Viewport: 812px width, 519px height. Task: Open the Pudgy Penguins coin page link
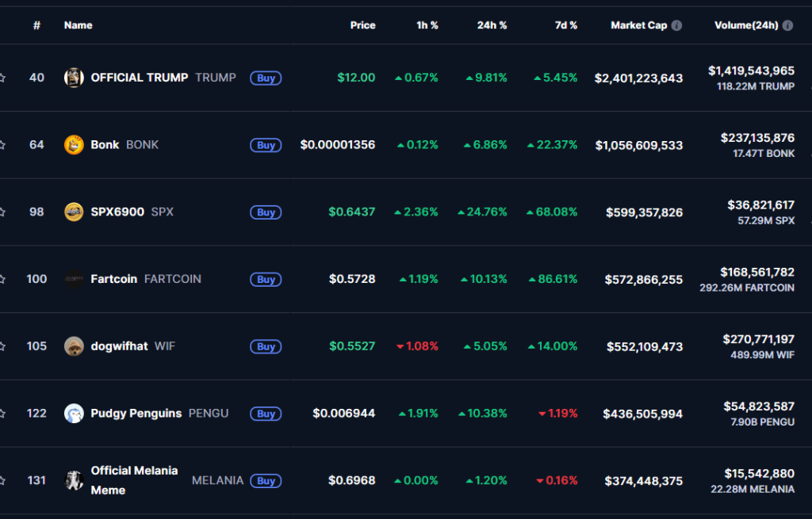click(136, 414)
